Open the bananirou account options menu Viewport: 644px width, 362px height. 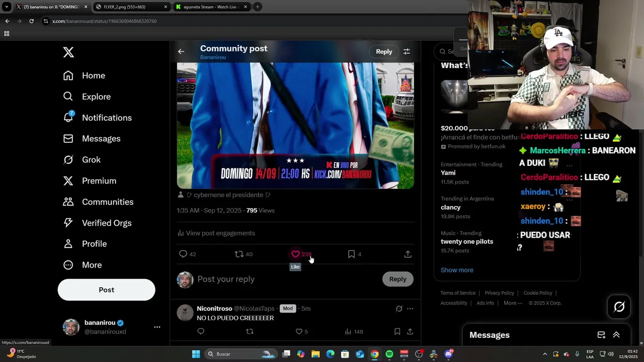tap(157, 327)
